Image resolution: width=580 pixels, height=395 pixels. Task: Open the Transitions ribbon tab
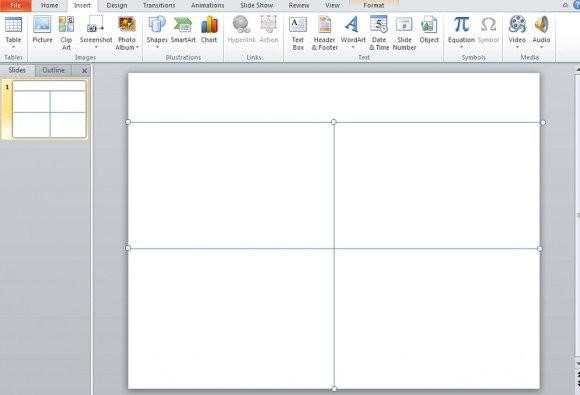(x=159, y=6)
